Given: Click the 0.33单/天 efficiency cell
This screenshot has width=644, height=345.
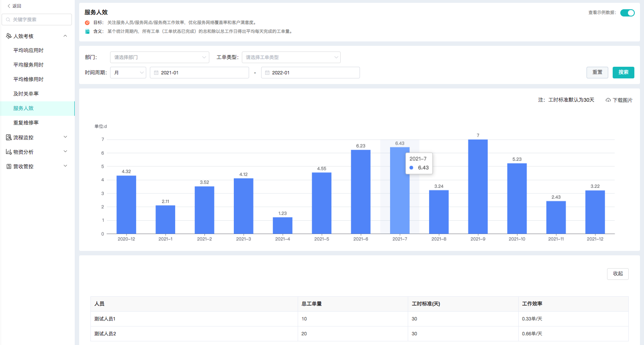Looking at the screenshot, I should point(573,319).
